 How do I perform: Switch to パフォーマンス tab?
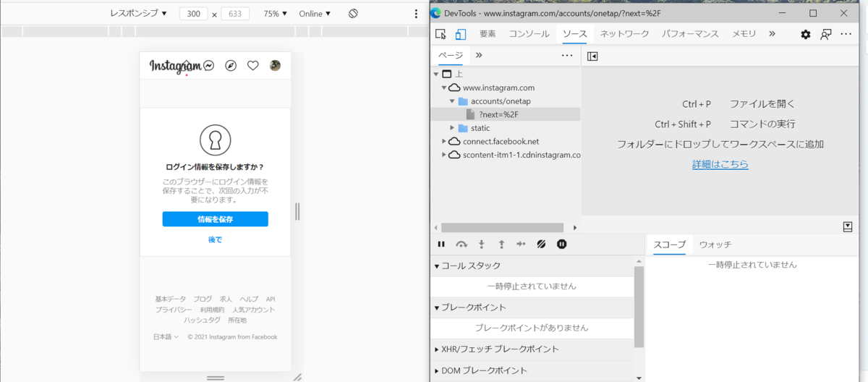tap(690, 34)
